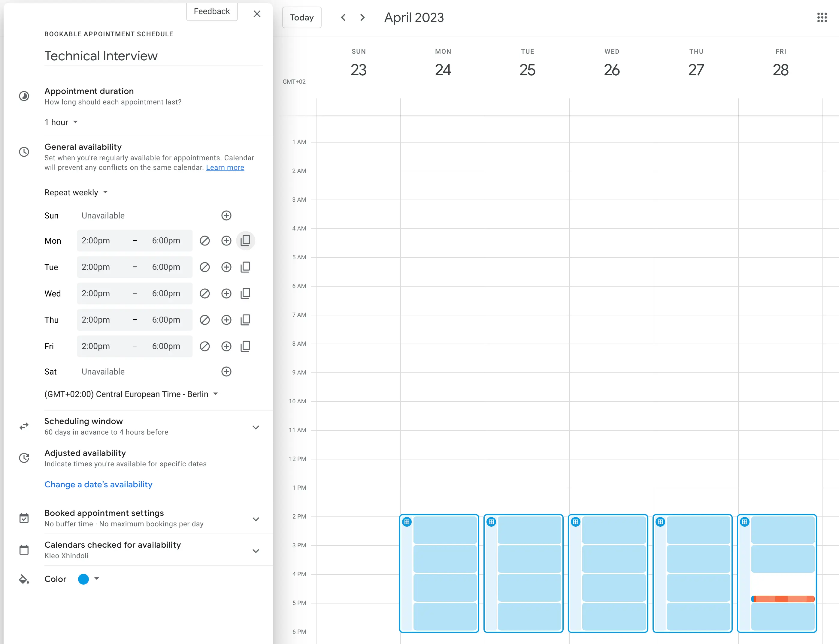
Task: Click the add time slot icon for Wednesday
Action: tap(226, 293)
